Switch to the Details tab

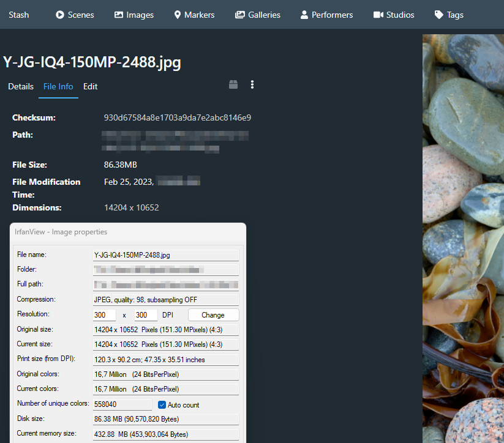coord(20,86)
